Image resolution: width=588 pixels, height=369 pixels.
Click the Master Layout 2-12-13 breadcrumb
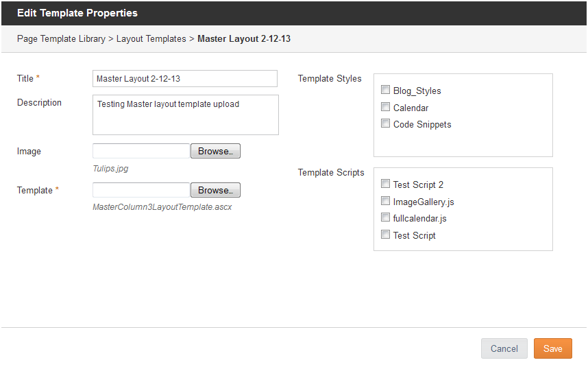pyautogui.click(x=244, y=38)
